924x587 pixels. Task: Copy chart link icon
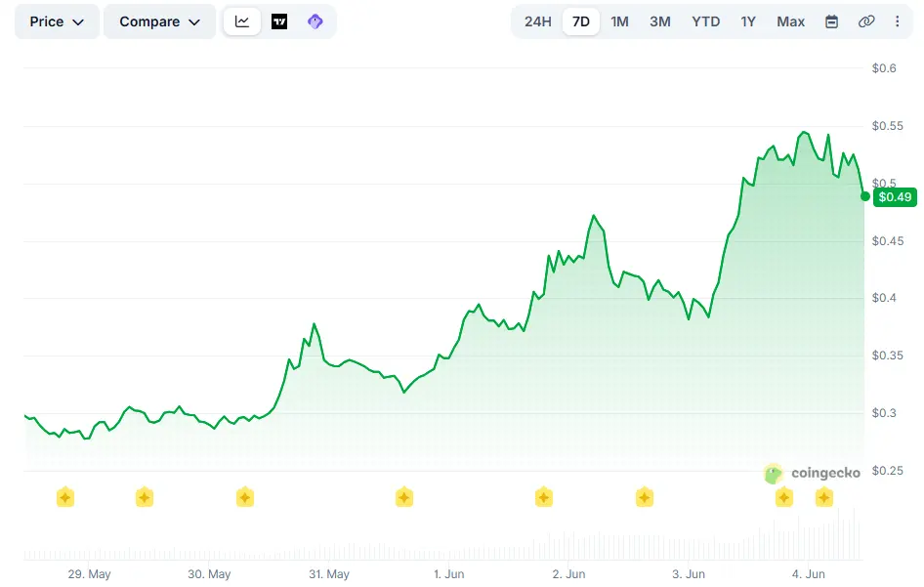865,21
